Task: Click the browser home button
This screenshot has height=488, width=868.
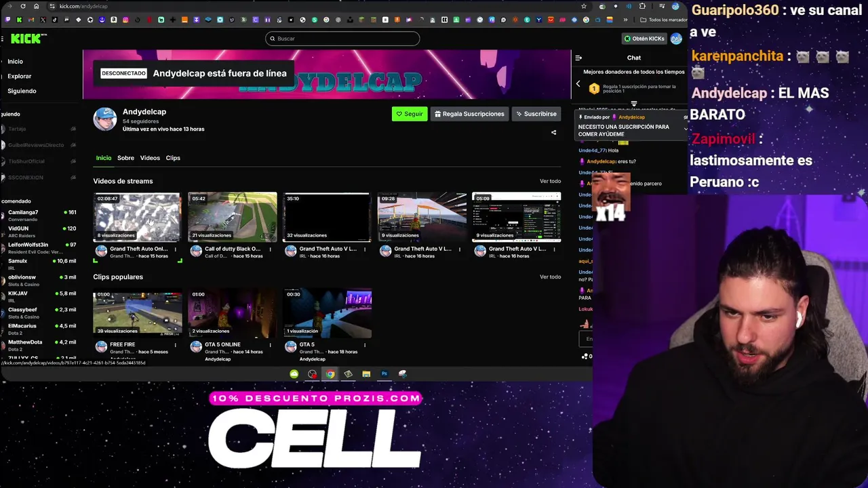Action: click(x=36, y=6)
